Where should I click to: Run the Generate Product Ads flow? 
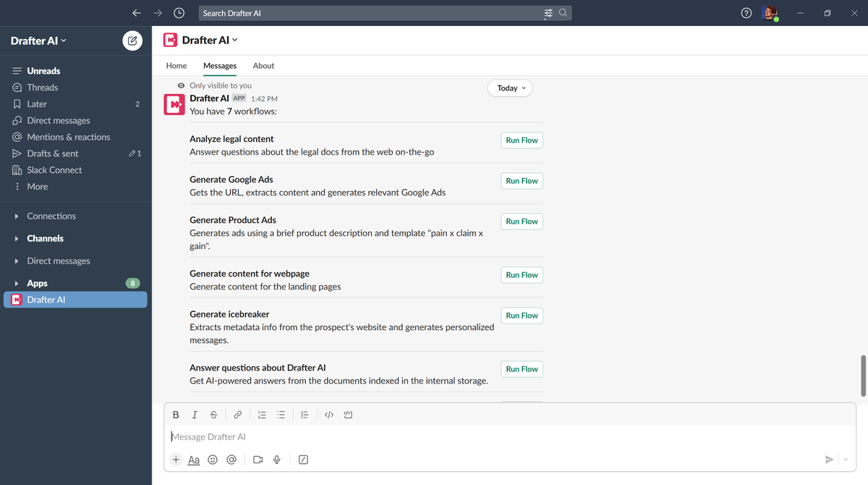[x=522, y=222]
